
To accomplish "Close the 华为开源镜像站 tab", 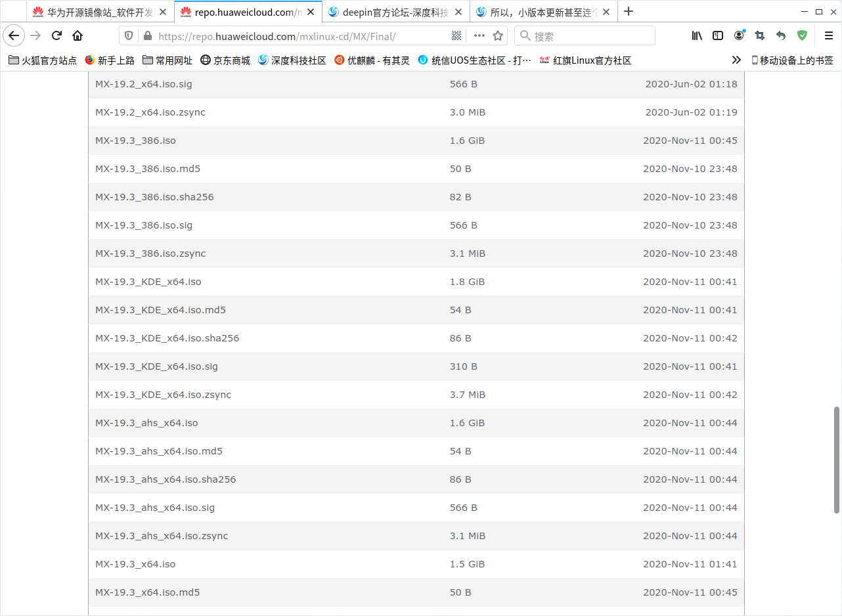I will [x=162, y=12].
